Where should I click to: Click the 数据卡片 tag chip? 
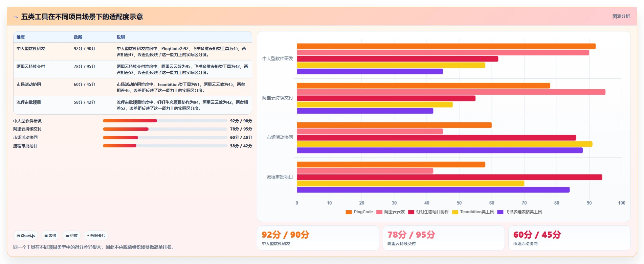(x=96, y=236)
